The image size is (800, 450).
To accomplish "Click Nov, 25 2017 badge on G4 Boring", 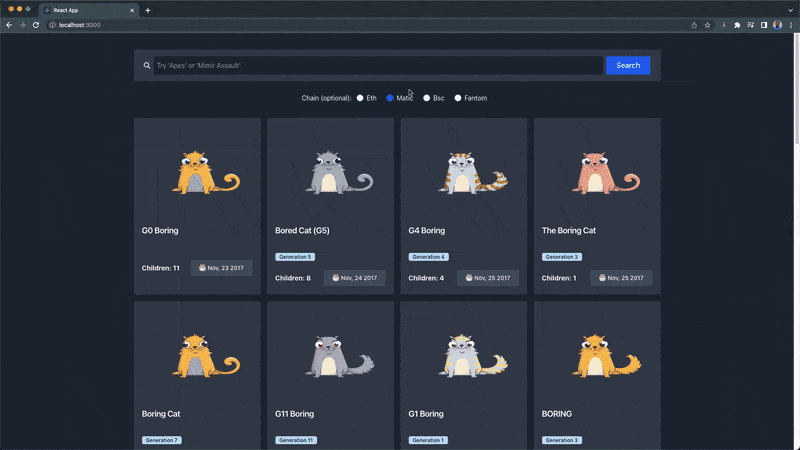I will click(488, 278).
